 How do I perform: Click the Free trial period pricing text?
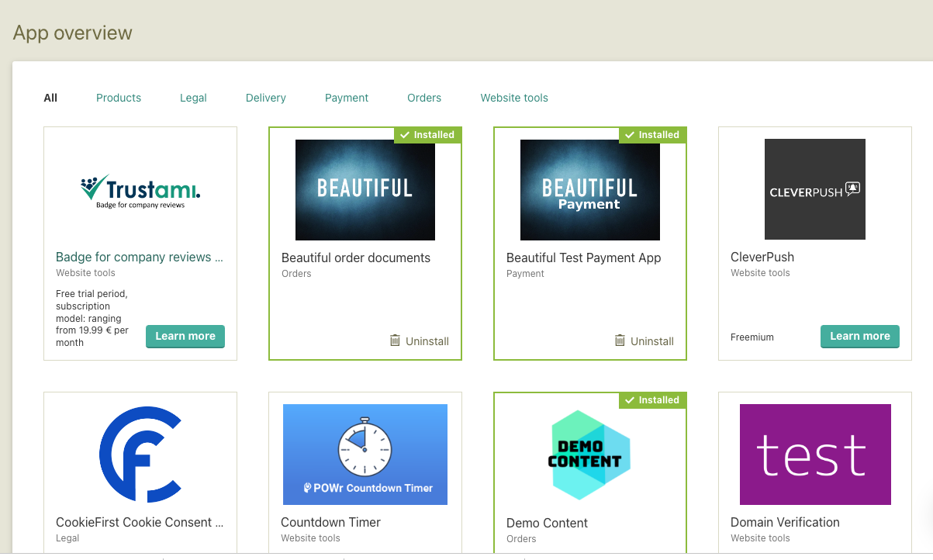92,318
